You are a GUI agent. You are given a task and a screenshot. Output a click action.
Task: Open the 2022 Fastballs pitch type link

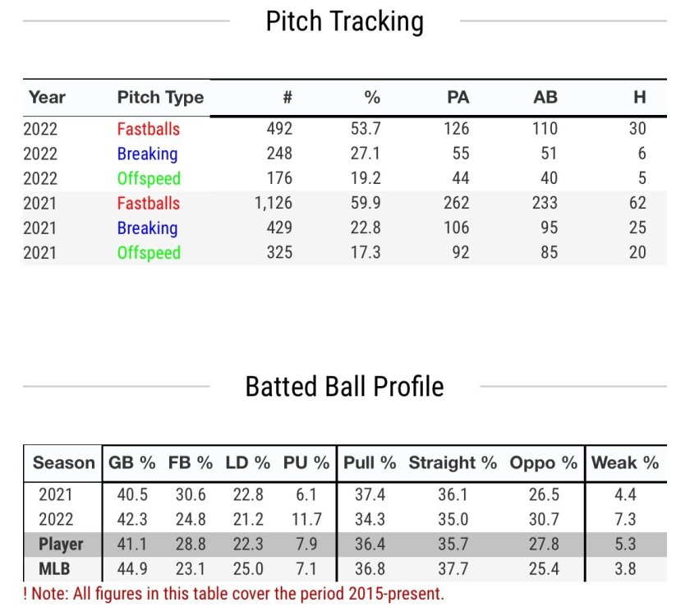[x=148, y=129]
